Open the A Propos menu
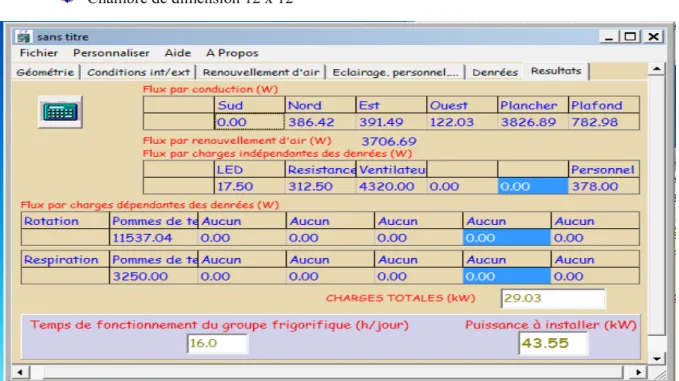Viewport: 679px width, 381px height. pos(232,53)
